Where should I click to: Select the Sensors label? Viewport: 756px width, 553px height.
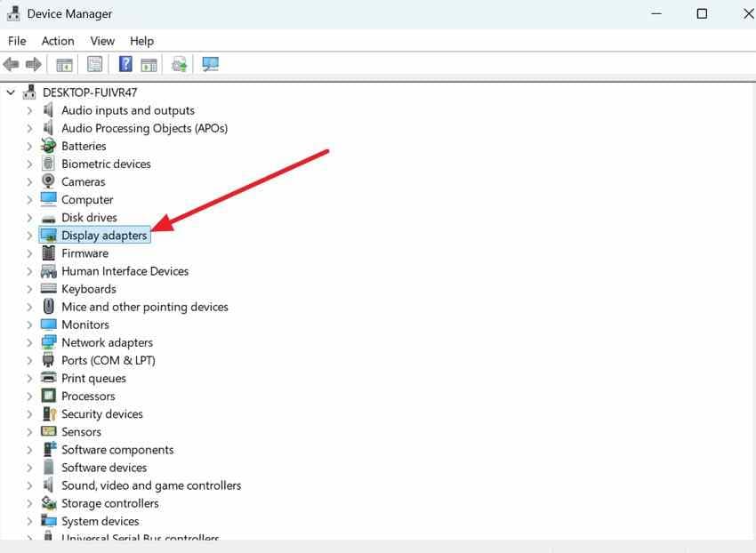click(81, 431)
